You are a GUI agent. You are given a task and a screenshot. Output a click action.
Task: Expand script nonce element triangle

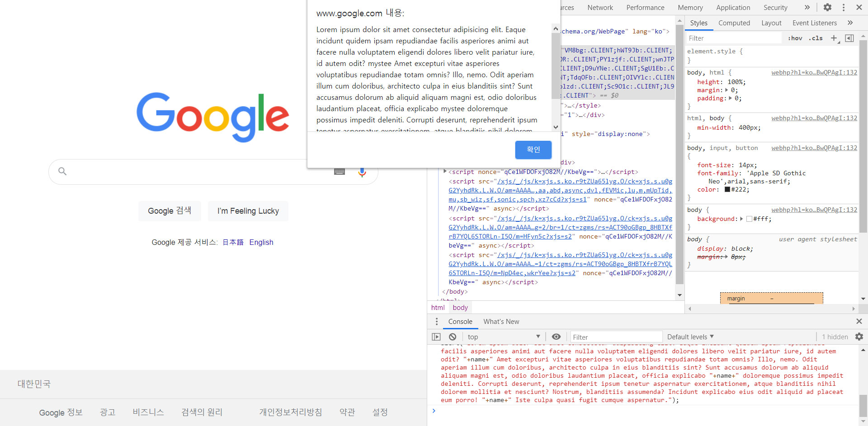445,172
